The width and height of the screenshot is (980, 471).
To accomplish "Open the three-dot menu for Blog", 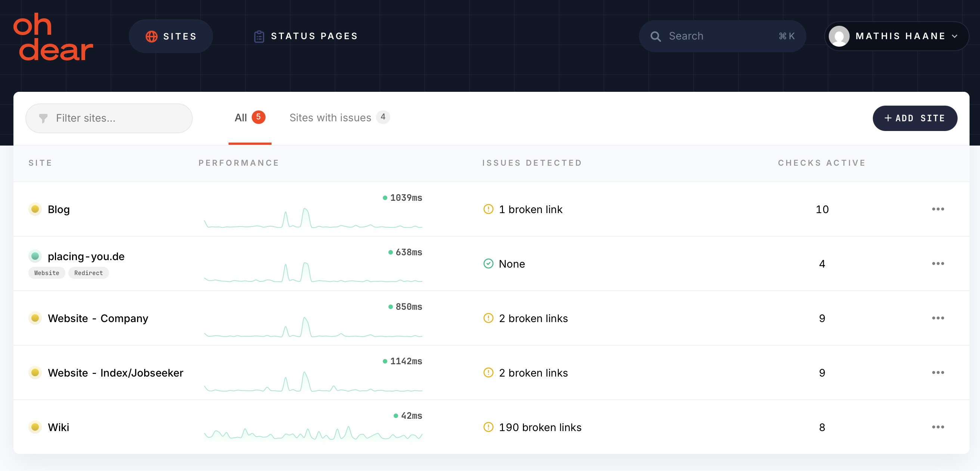I will coord(938,209).
